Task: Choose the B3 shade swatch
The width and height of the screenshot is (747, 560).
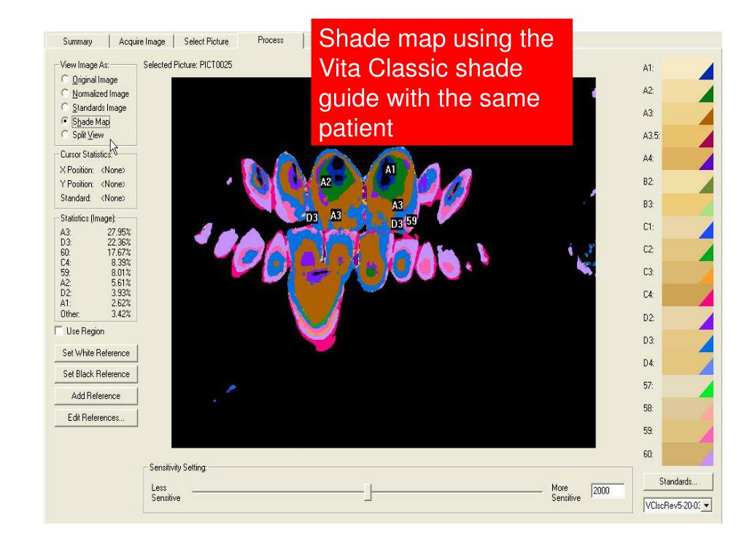Action: coord(687,204)
